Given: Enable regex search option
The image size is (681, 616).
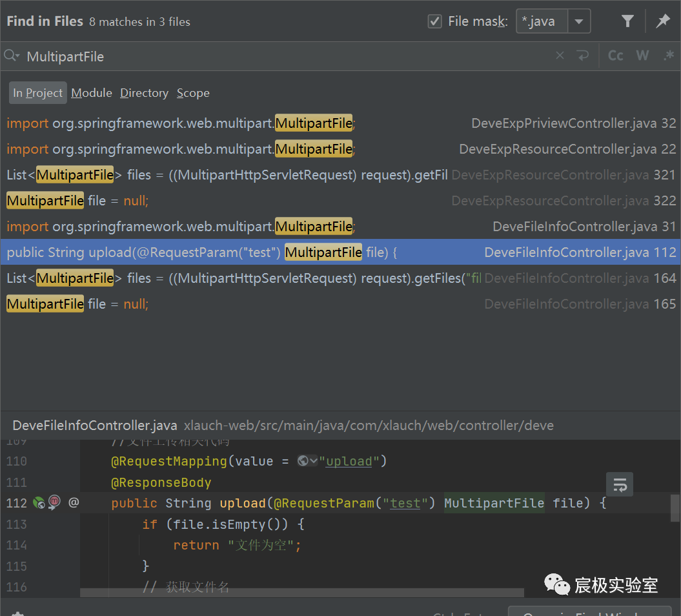Looking at the screenshot, I should tap(668, 56).
